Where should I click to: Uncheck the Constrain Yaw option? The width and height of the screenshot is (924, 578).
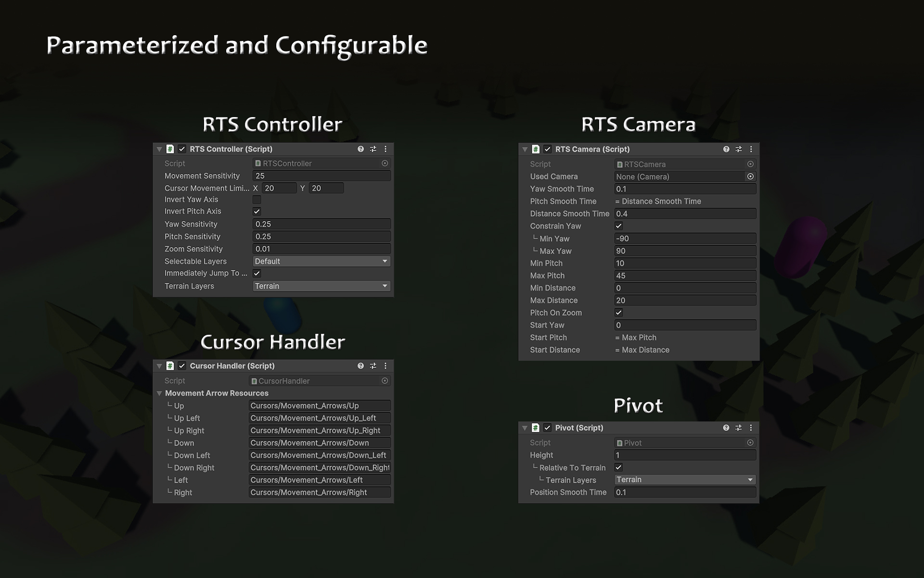tap(619, 226)
